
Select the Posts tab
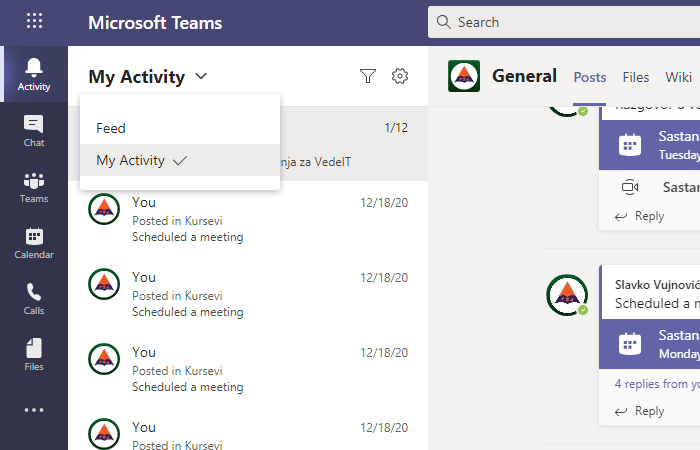tap(590, 77)
